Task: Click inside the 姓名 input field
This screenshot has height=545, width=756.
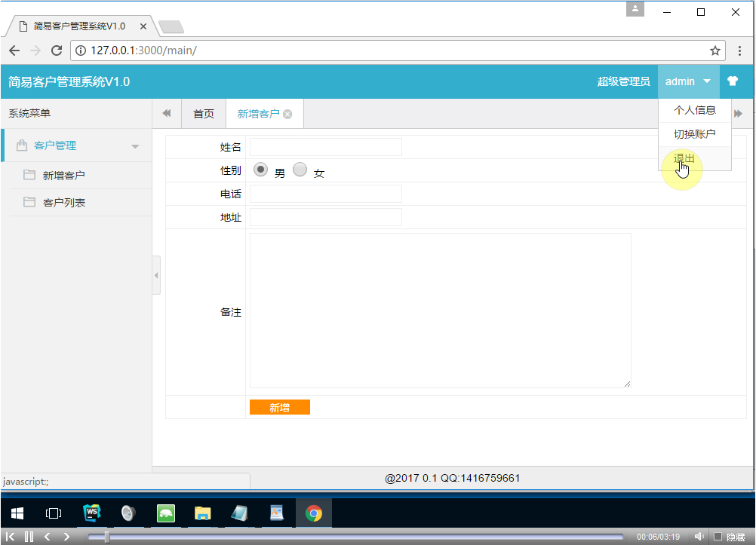Action: 325,146
